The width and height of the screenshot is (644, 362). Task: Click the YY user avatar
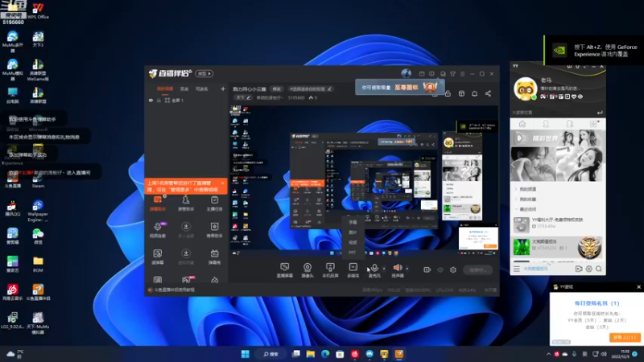526,88
